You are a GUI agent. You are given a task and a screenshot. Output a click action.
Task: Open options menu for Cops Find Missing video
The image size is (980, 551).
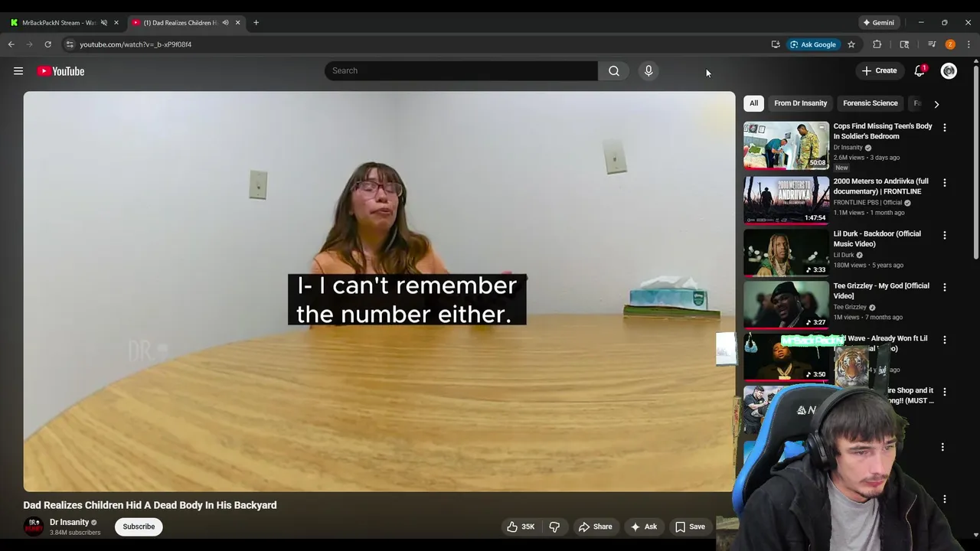[944, 128]
